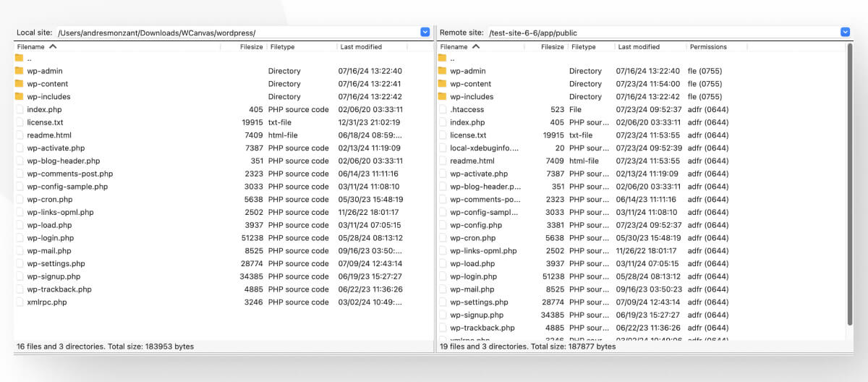Click the wp-content folder icon in remote pane
This screenshot has height=382, width=868.
pos(442,84)
